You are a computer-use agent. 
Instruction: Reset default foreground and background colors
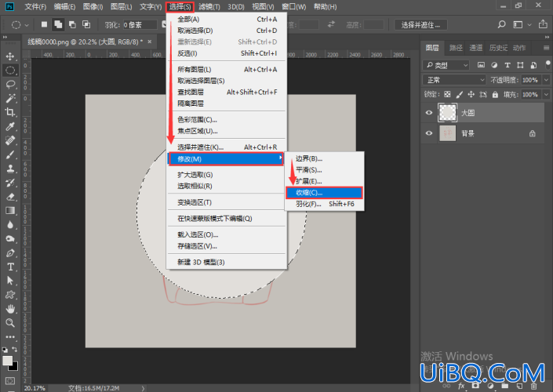click(x=5, y=350)
